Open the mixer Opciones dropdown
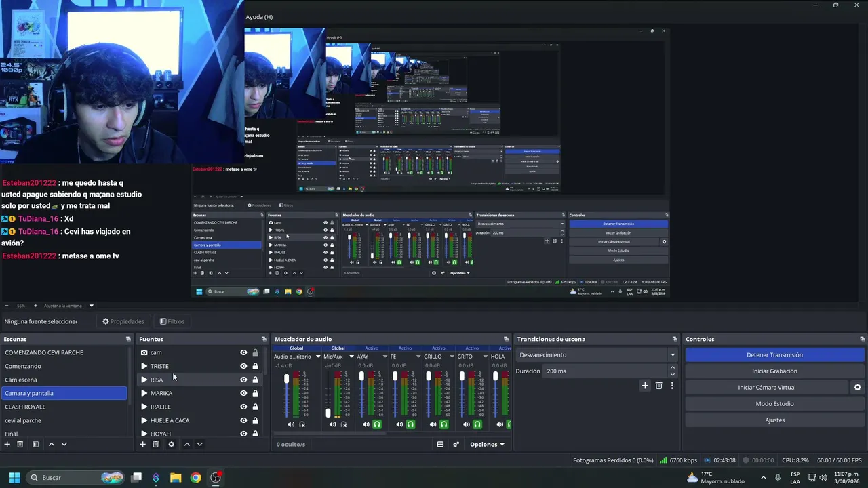The width and height of the screenshot is (868, 488). 487,445
